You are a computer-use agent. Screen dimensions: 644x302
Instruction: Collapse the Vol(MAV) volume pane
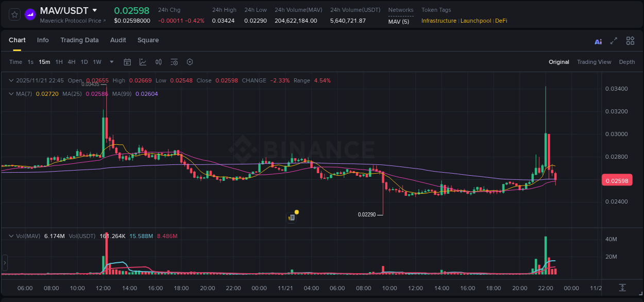coord(11,236)
